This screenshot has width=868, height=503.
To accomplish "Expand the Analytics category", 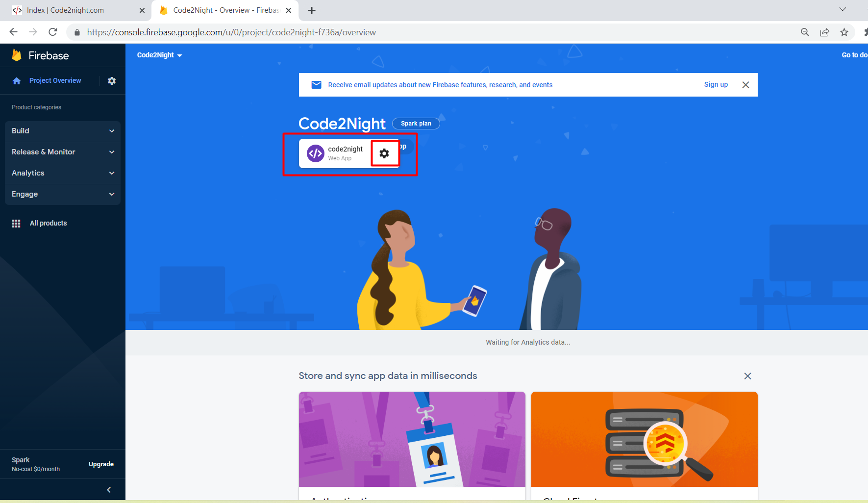I will pos(63,173).
